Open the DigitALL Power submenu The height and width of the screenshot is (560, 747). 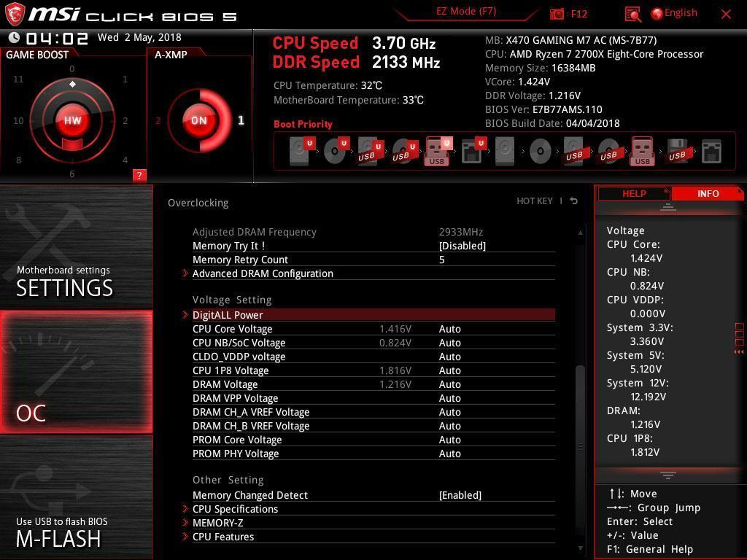click(373, 315)
